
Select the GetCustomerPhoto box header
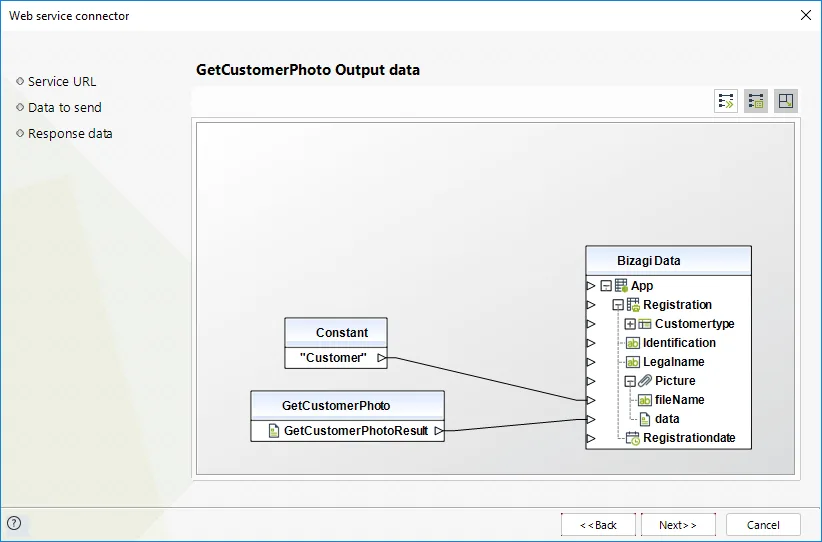(x=348, y=405)
